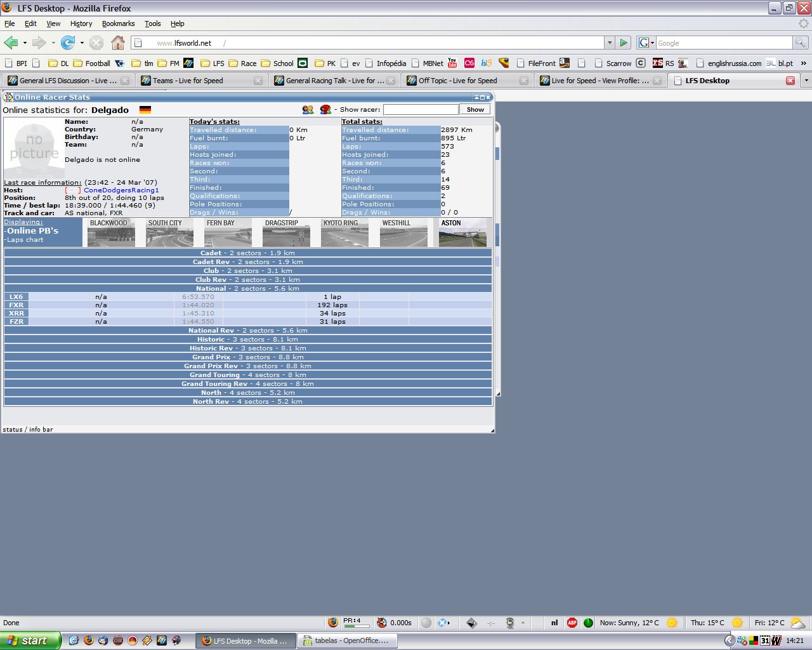Switch to Live for Speed - View Profile tab

[x=600, y=81]
